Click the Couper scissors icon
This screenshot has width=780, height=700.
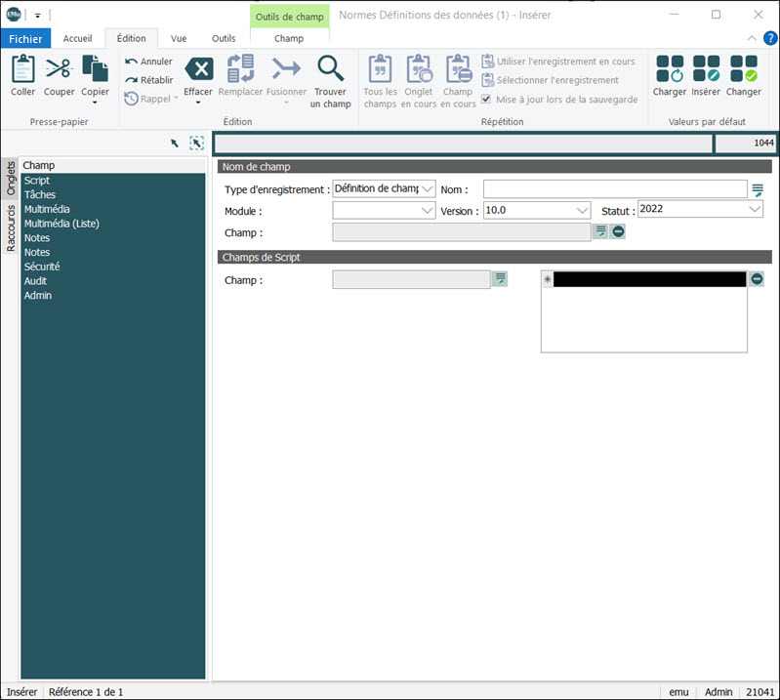[x=59, y=68]
